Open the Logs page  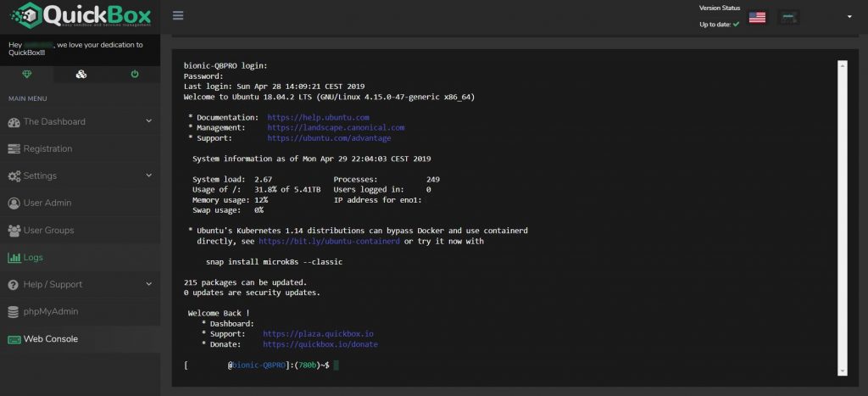click(x=81, y=257)
